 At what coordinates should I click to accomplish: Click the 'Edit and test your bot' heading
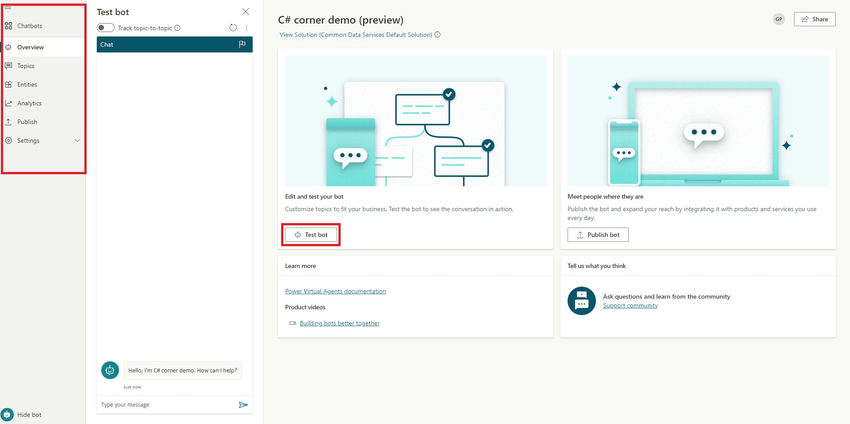pyautogui.click(x=314, y=196)
